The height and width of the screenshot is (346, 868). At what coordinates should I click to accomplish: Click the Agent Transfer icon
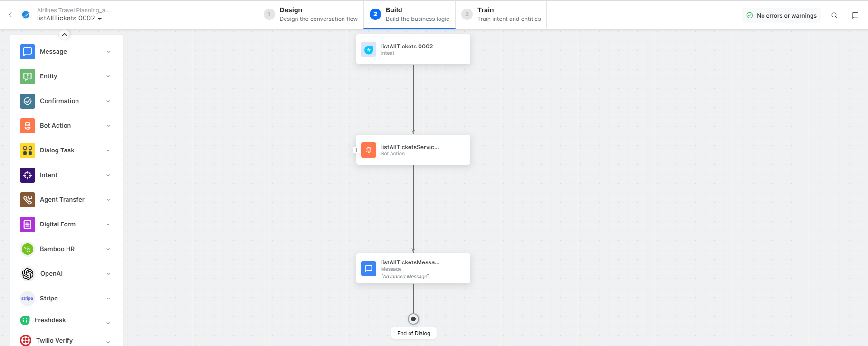pos(28,200)
